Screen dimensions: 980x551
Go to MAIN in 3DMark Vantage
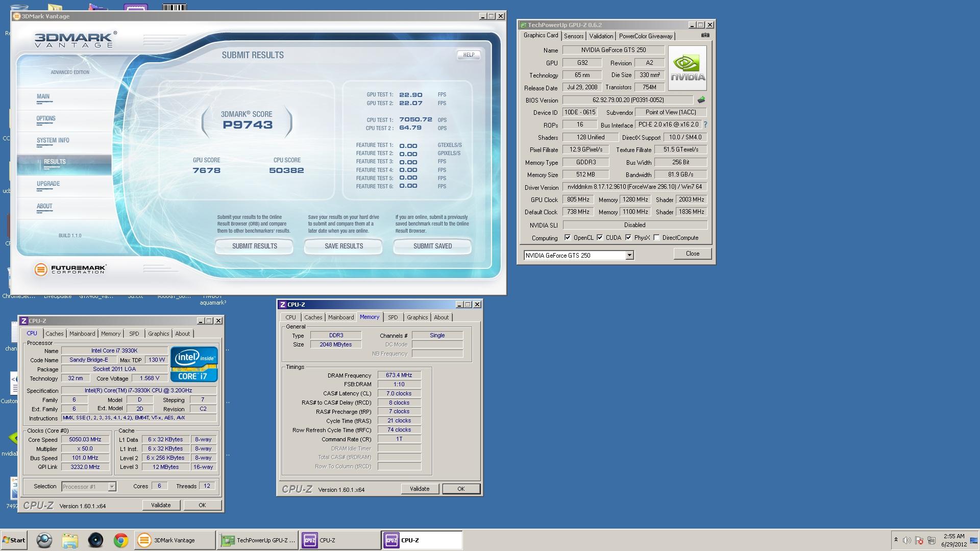43,96
